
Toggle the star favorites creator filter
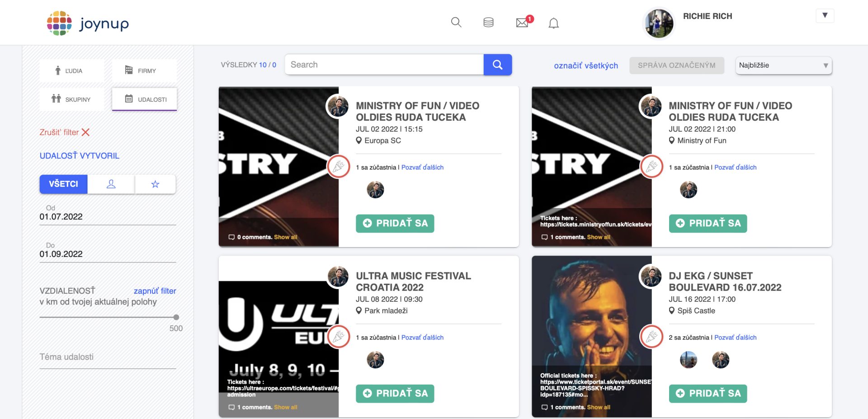155,184
